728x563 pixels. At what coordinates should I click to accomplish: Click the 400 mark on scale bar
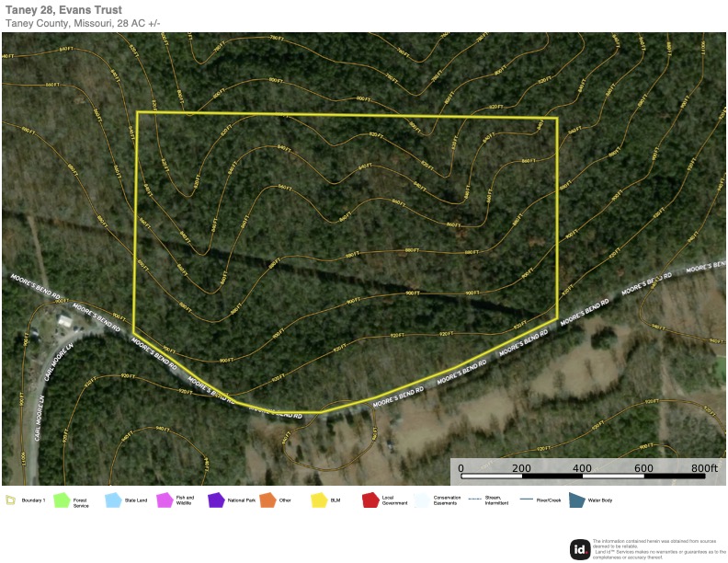pos(582,467)
